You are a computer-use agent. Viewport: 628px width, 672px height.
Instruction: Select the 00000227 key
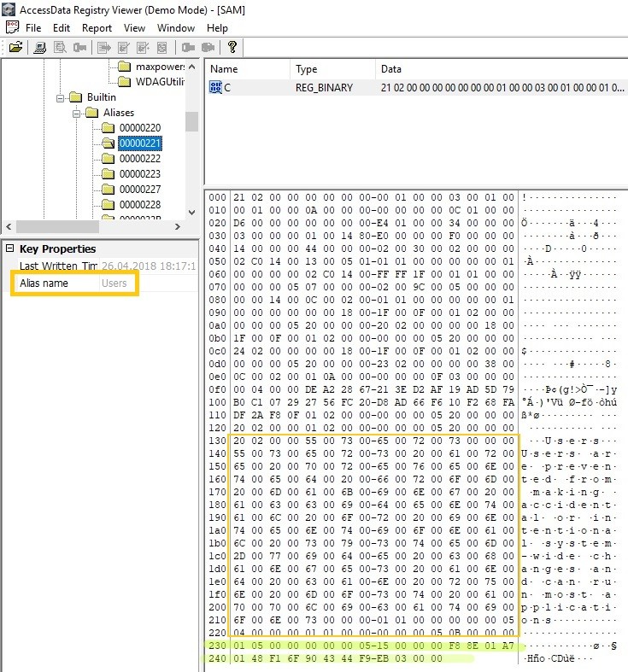[x=140, y=190]
